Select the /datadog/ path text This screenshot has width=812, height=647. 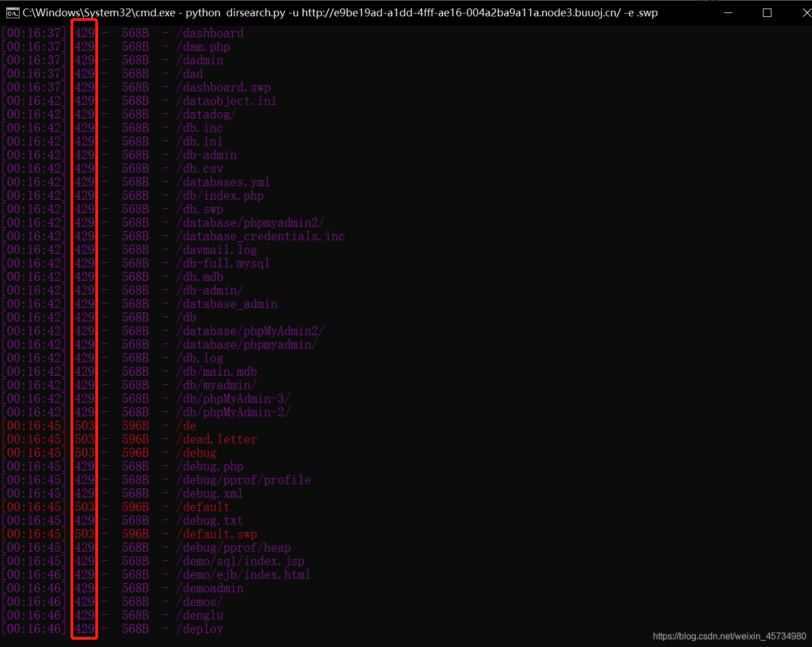point(206,115)
